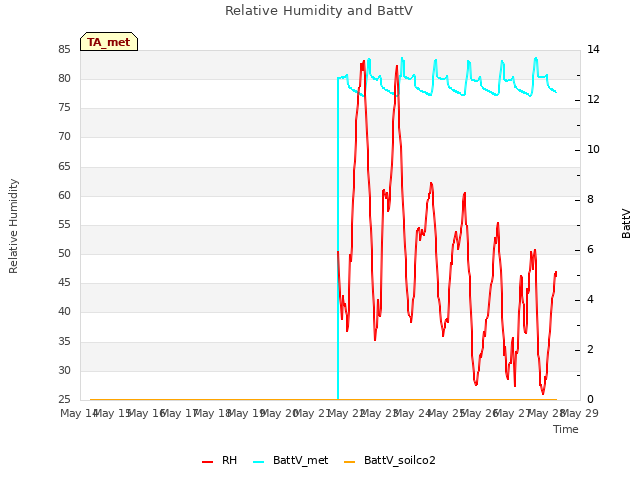Click the 2 tick on BattV axis

coord(590,349)
